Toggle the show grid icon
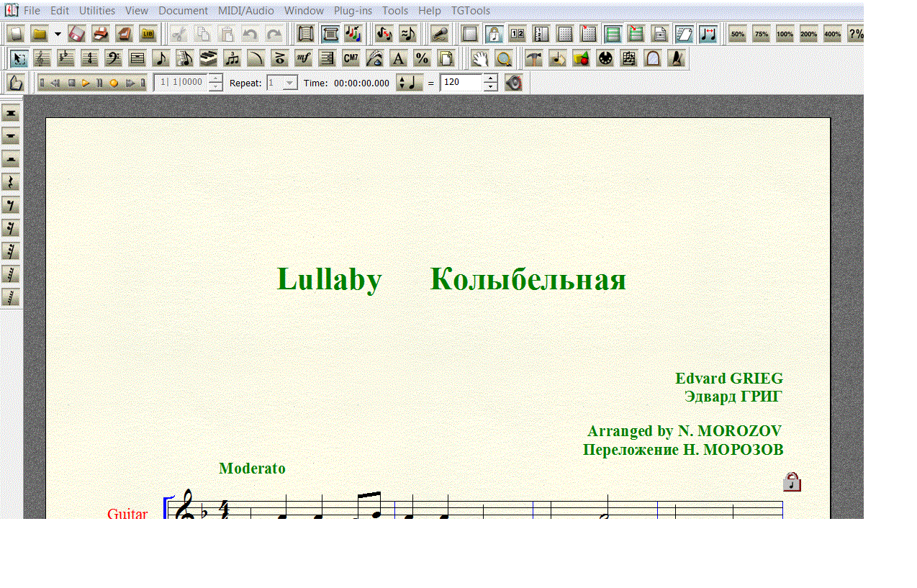Viewport: 917px width, 588px height. click(565, 34)
